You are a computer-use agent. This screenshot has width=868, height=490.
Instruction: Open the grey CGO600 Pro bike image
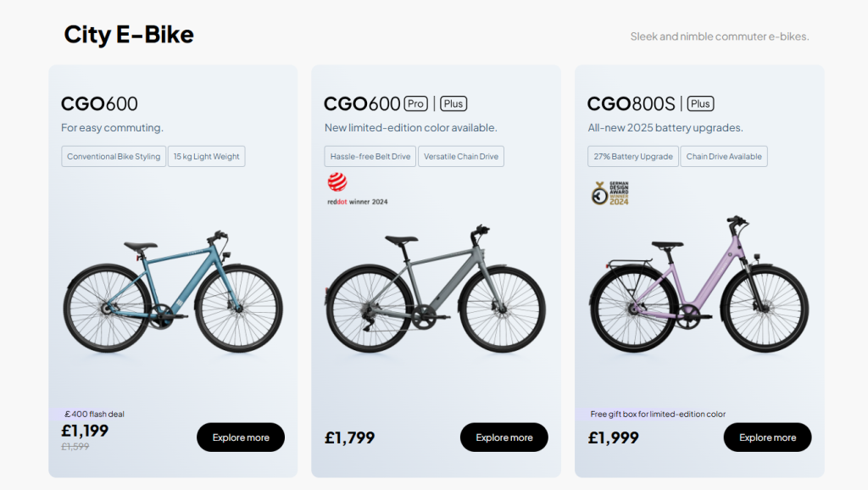[436, 288]
